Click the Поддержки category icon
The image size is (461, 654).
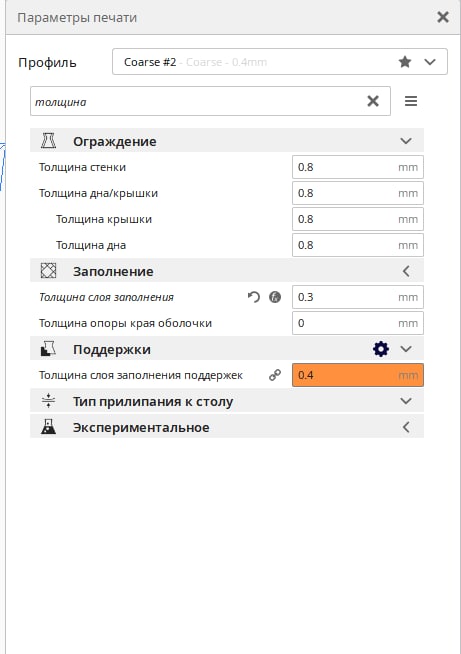[48, 349]
